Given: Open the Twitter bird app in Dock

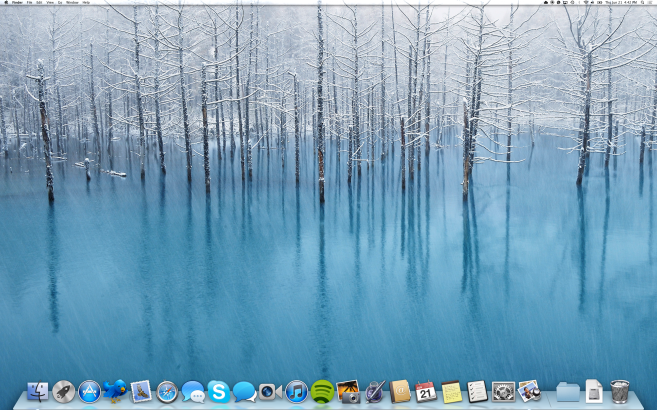Looking at the screenshot, I should 115,391.
